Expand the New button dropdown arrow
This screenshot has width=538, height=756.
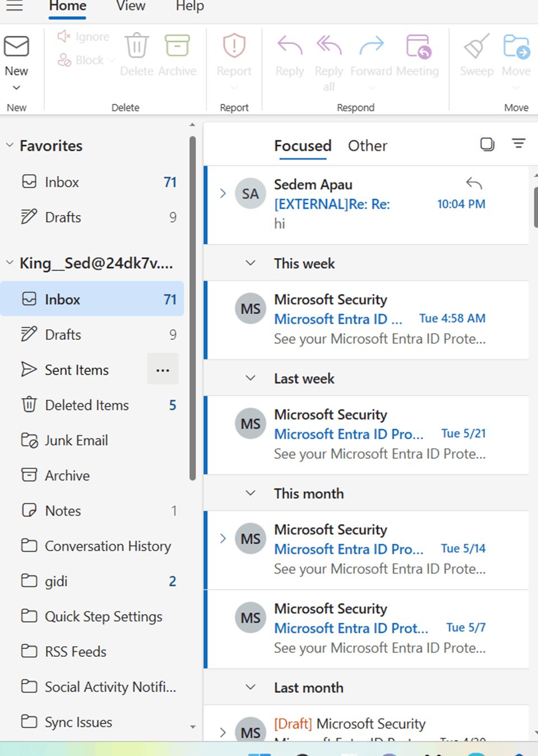[16, 87]
